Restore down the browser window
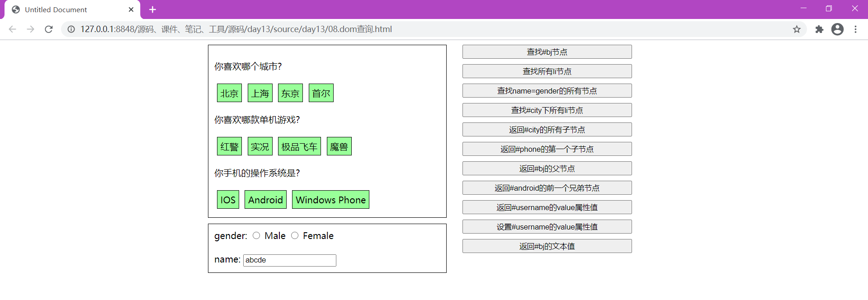The width and height of the screenshot is (868, 300). click(x=829, y=9)
